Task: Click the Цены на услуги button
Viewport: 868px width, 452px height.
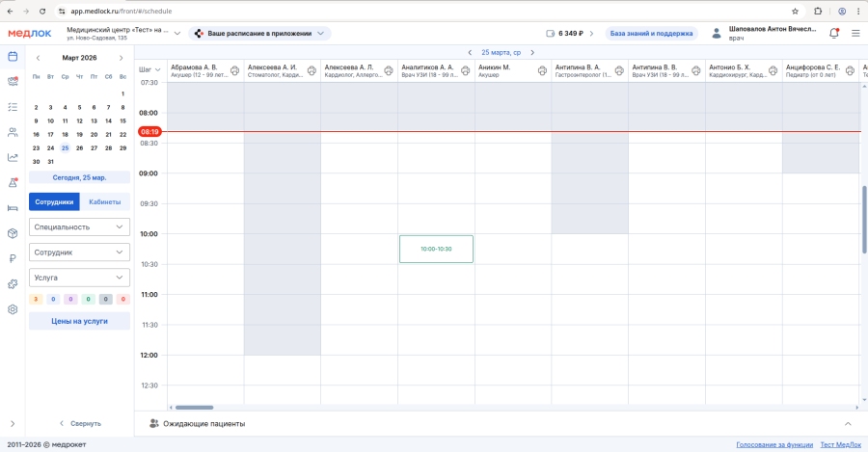Action: tap(79, 321)
